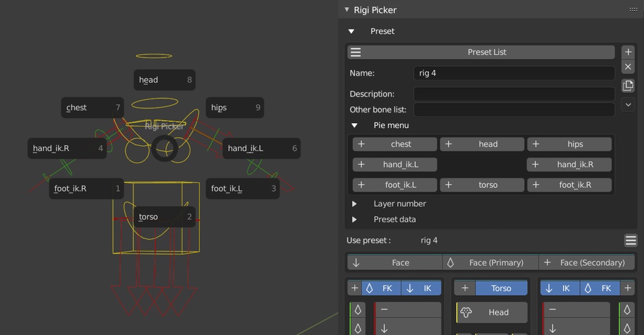This screenshot has width=644, height=335.
Task: Open the preset specials down-arrow menu
Action: [628, 104]
